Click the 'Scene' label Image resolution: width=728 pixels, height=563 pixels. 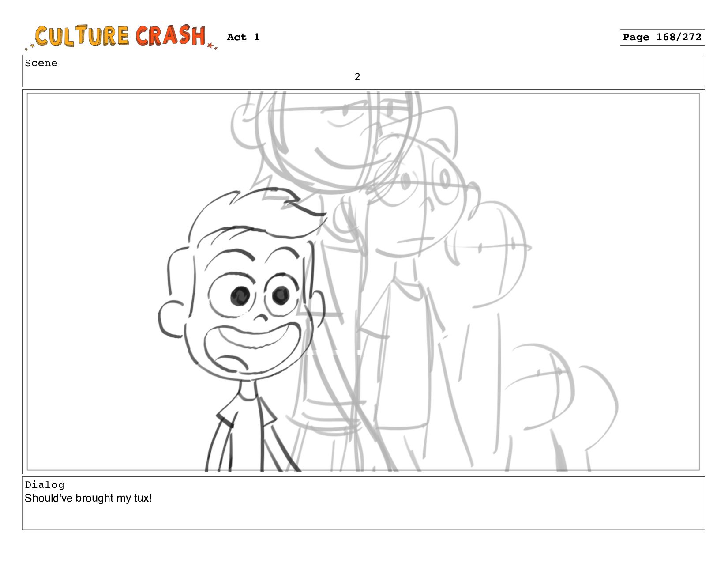coord(41,63)
